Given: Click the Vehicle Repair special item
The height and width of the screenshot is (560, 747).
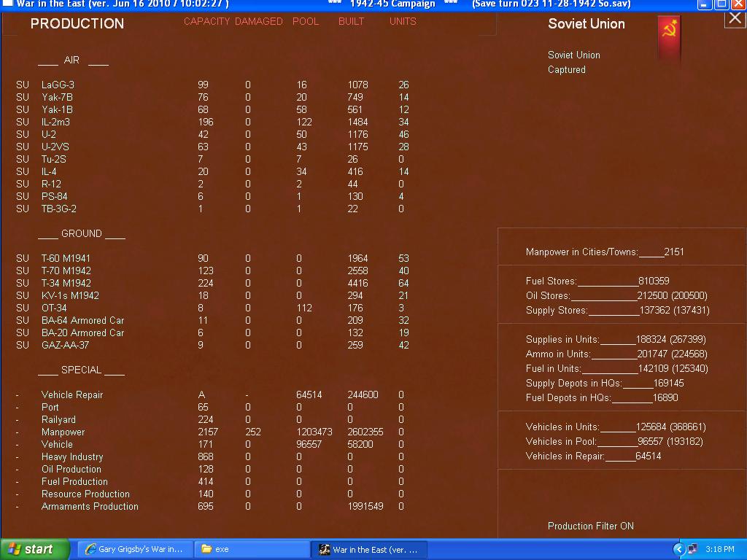Looking at the screenshot, I should (72, 394).
